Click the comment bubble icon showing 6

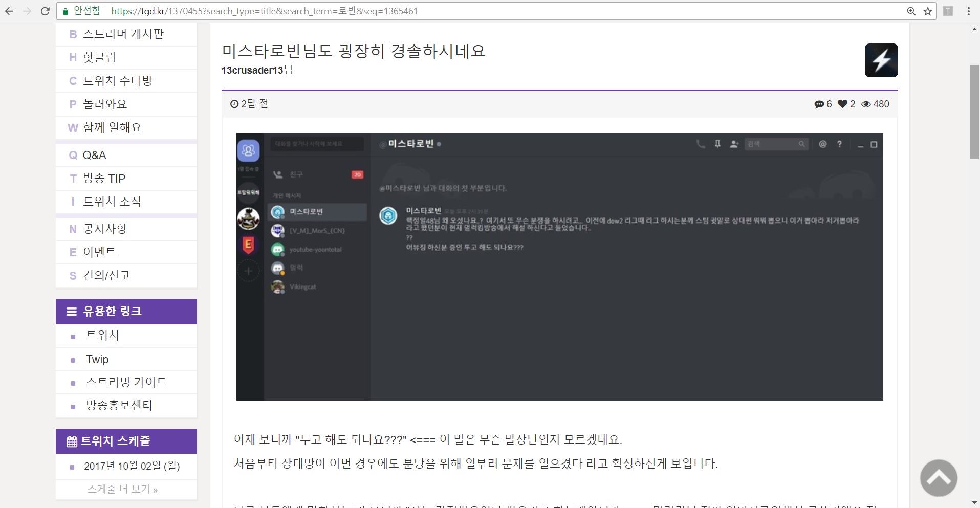[819, 104]
